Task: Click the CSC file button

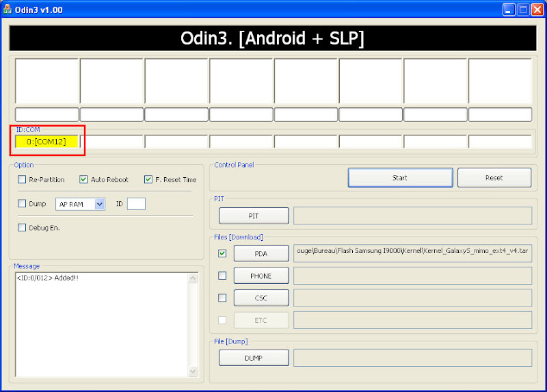Action: tap(261, 298)
